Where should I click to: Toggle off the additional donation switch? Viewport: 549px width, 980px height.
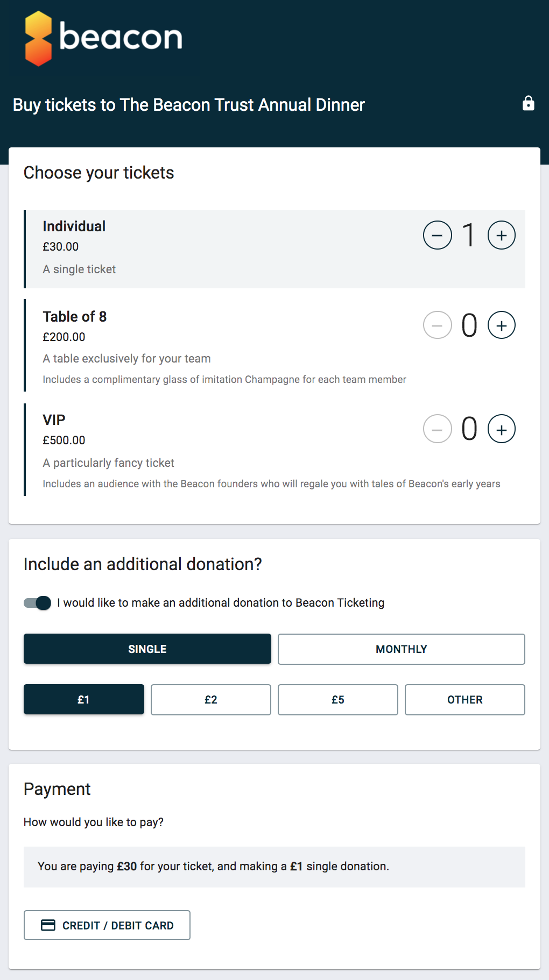click(x=38, y=603)
